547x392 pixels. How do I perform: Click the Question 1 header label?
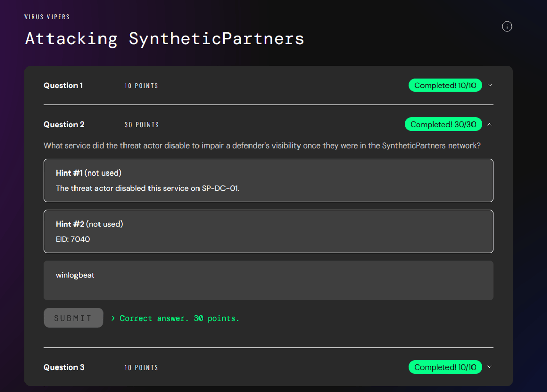click(63, 85)
